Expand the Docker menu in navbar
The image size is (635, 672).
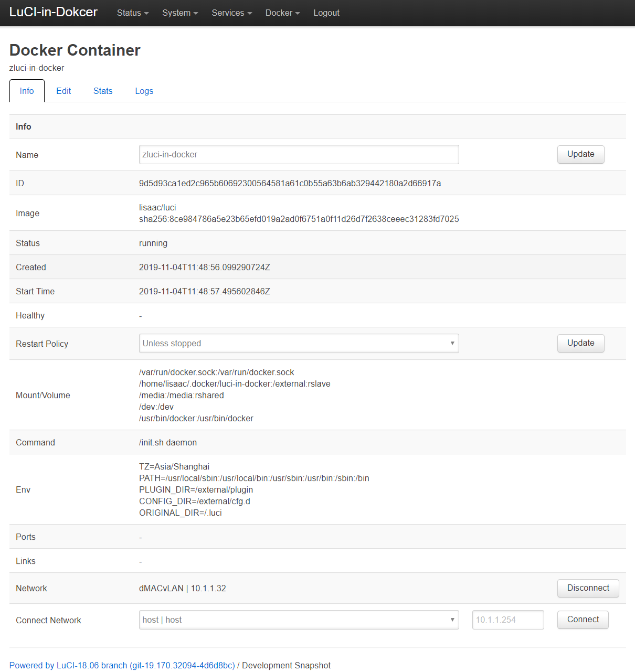click(282, 13)
